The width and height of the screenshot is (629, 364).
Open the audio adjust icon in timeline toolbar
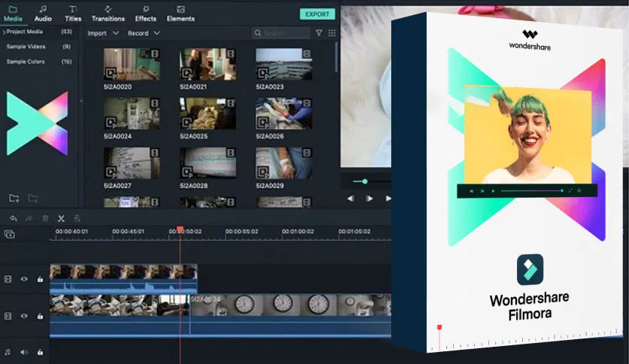tap(77, 218)
